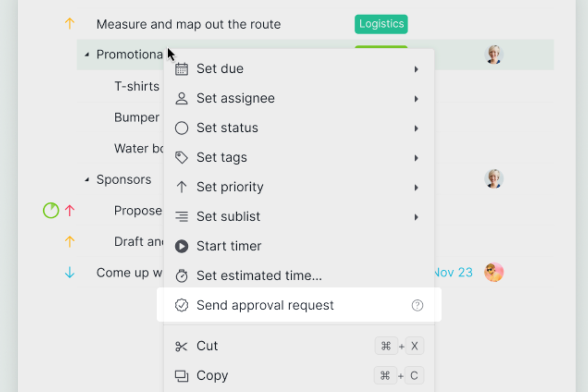Viewport: 588px width, 392px height.
Task: Collapse the Promotional task group
Action: 87,55
